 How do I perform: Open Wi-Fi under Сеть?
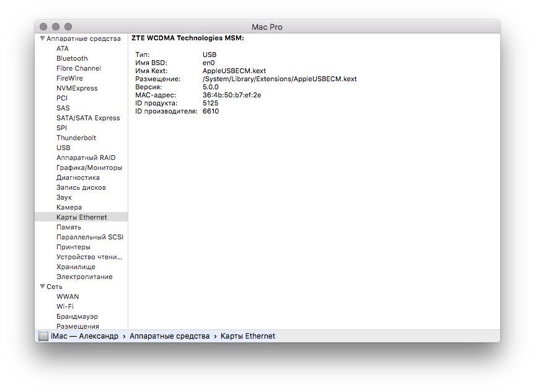tap(65, 306)
